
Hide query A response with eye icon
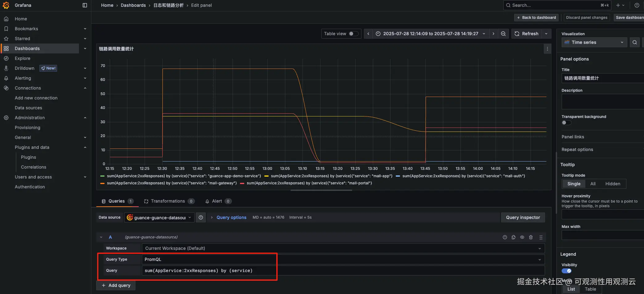(x=522, y=237)
